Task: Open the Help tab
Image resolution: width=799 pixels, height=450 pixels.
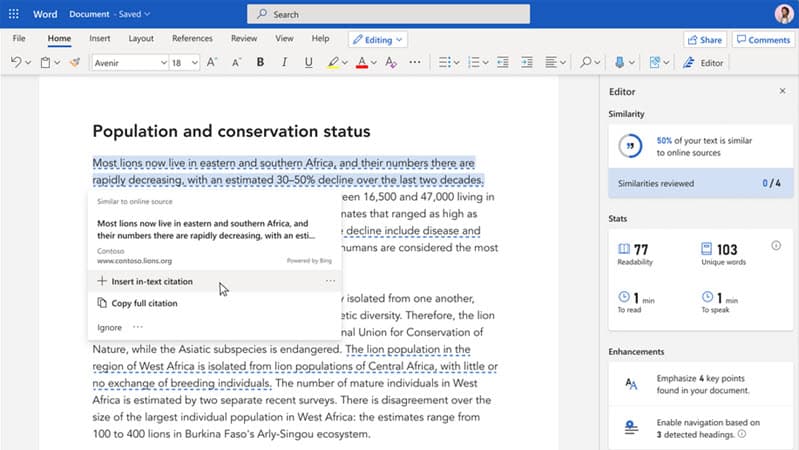Action: pos(321,38)
